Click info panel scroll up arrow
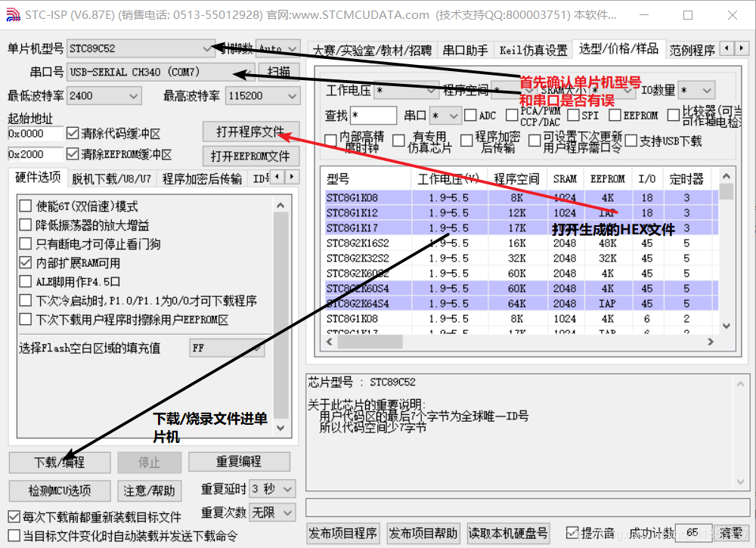This screenshot has width=756, height=548. (741, 384)
